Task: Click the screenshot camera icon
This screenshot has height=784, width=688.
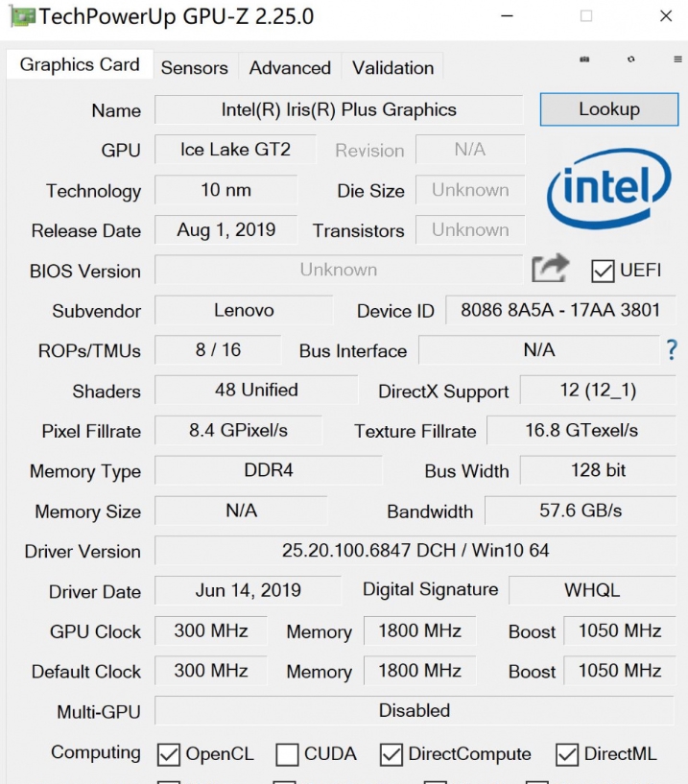Action: [x=584, y=59]
